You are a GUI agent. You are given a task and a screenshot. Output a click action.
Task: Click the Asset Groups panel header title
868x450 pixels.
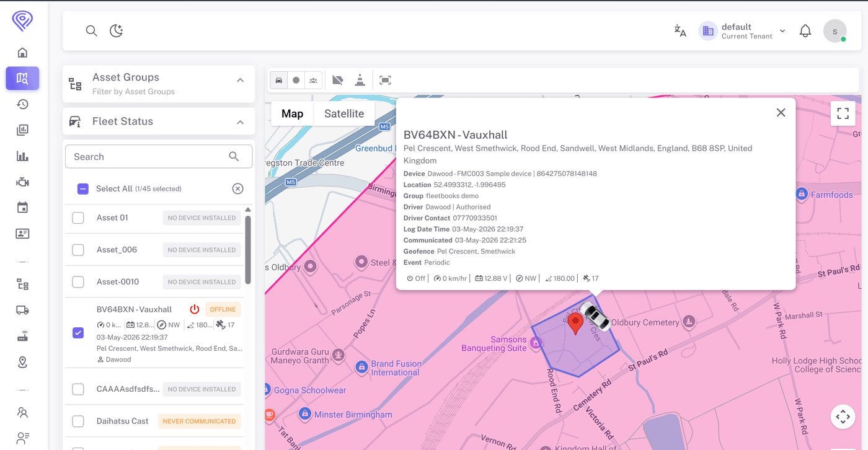pyautogui.click(x=126, y=77)
